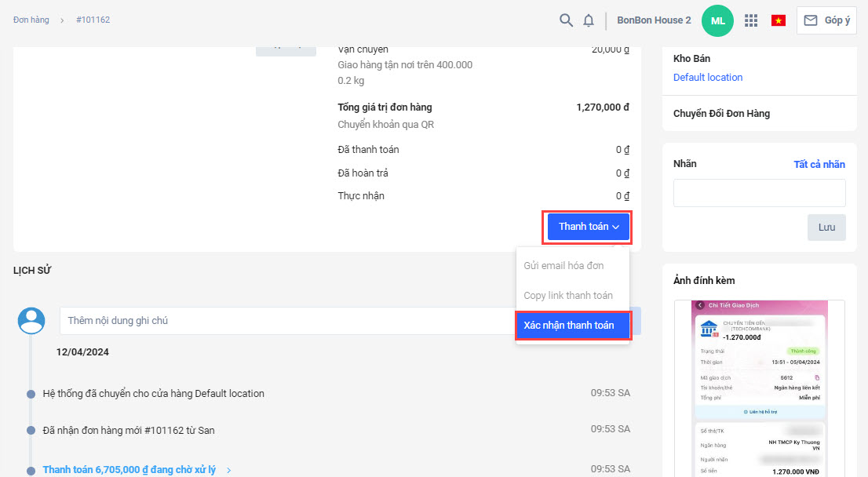Click the ML user avatar
The height and width of the screenshot is (477, 868).
click(x=717, y=20)
